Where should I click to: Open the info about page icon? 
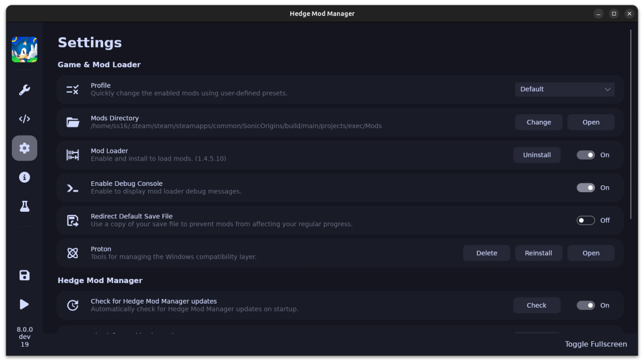coord(24,177)
